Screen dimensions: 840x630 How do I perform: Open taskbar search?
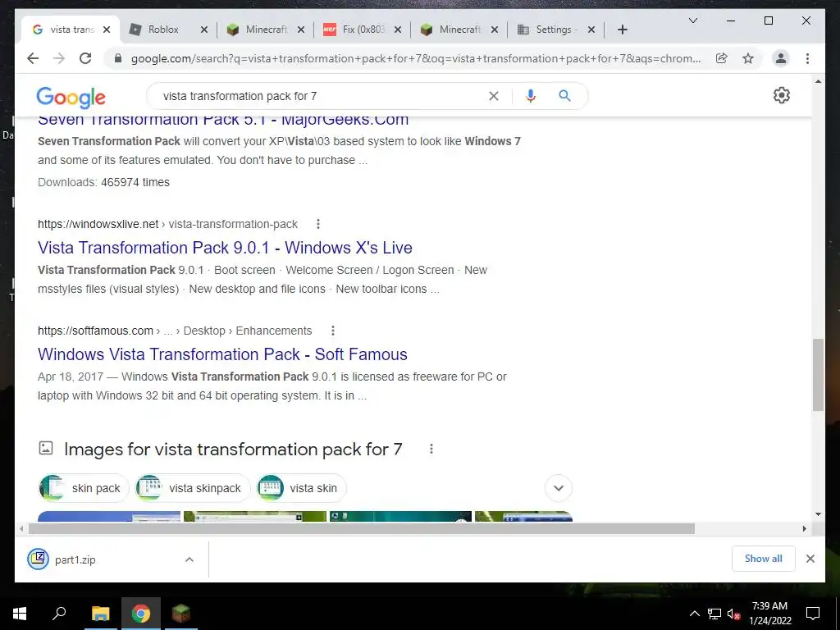[x=59, y=614]
